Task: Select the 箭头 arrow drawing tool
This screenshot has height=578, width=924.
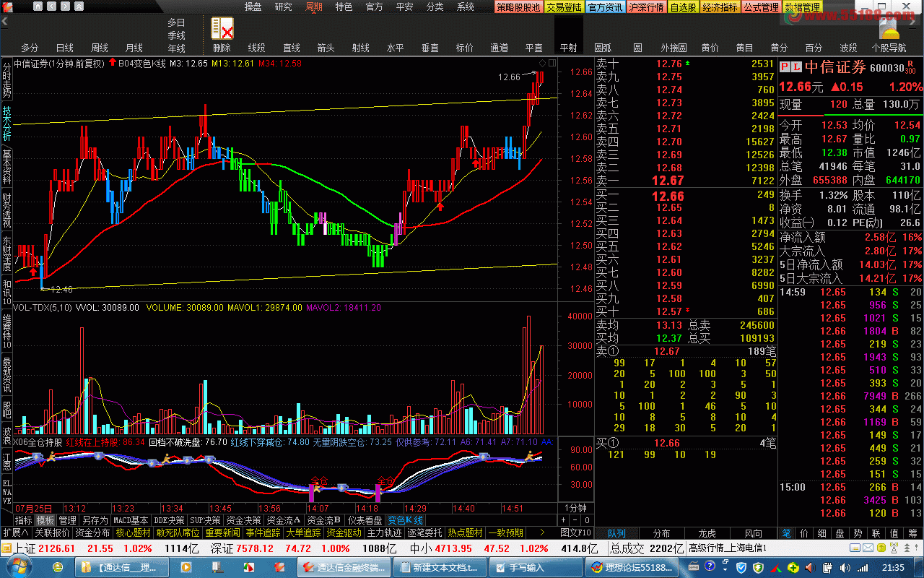Action: point(326,48)
